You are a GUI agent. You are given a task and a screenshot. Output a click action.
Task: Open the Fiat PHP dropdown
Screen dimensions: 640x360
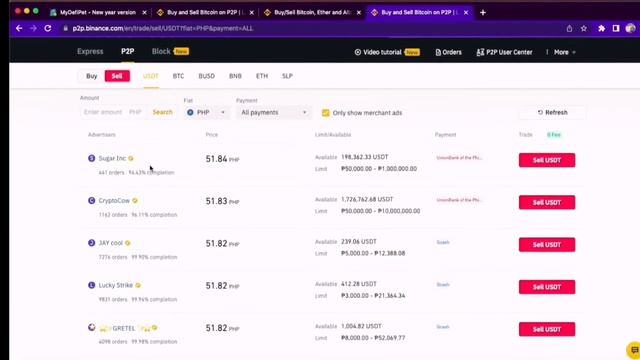(x=206, y=112)
